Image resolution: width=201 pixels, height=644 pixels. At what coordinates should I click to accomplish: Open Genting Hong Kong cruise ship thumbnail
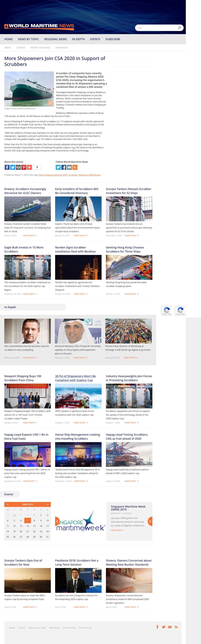coord(129,267)
